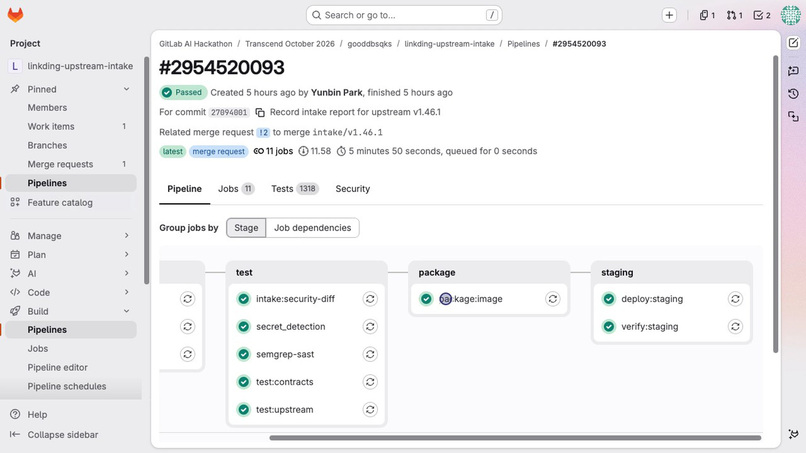Click the history clock icon in right rail
This screenshot has height=453, width=806.
793,94
